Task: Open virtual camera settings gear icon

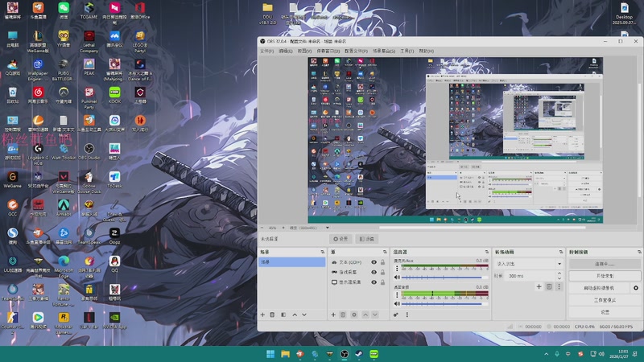Action: pyautogui.click(x=636, y=288)
